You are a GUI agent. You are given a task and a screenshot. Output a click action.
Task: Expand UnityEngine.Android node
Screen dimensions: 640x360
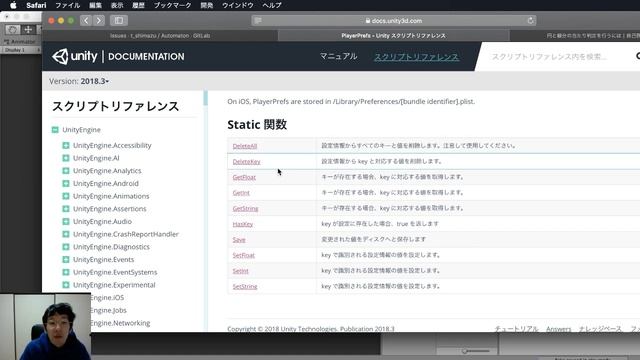[x=66, y=183]
